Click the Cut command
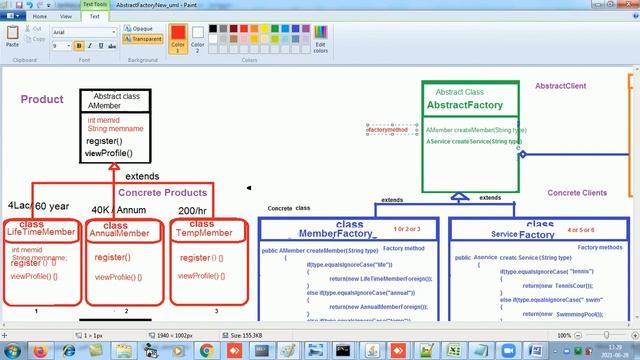640x360 pixels. pyautogui.click(x=33, y=29)
